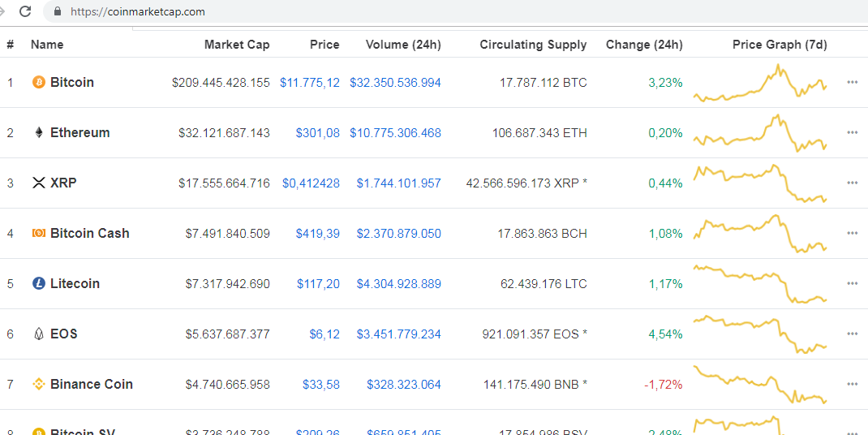The width and height of the screenshot is (868, 435).
Task: Click circulating supply 17.787.112 BTC
Action: click(x=543, y=83)
